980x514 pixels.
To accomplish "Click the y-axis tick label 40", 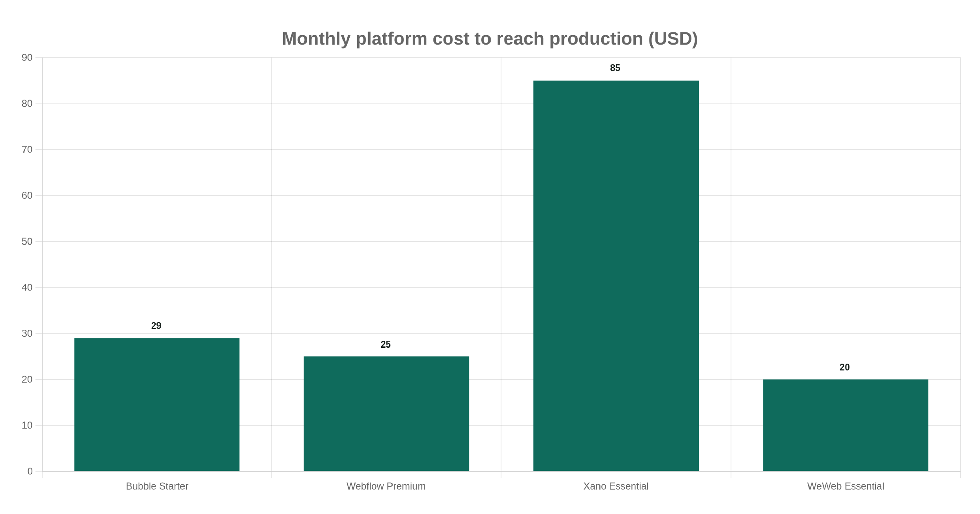I will point(27,287).
